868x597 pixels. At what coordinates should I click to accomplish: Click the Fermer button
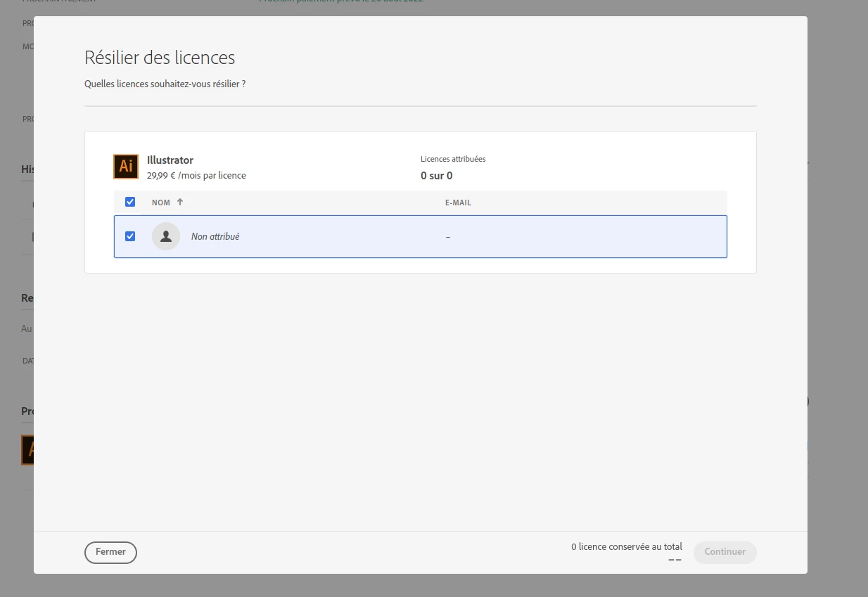point(110,552)
